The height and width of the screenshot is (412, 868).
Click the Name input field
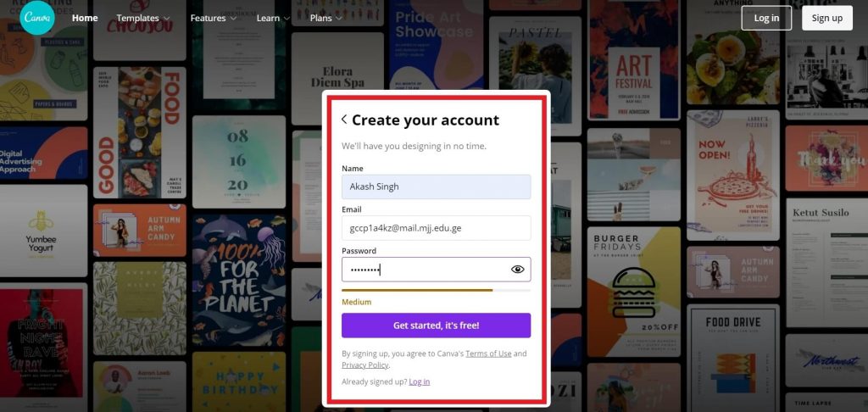[437, 187]
